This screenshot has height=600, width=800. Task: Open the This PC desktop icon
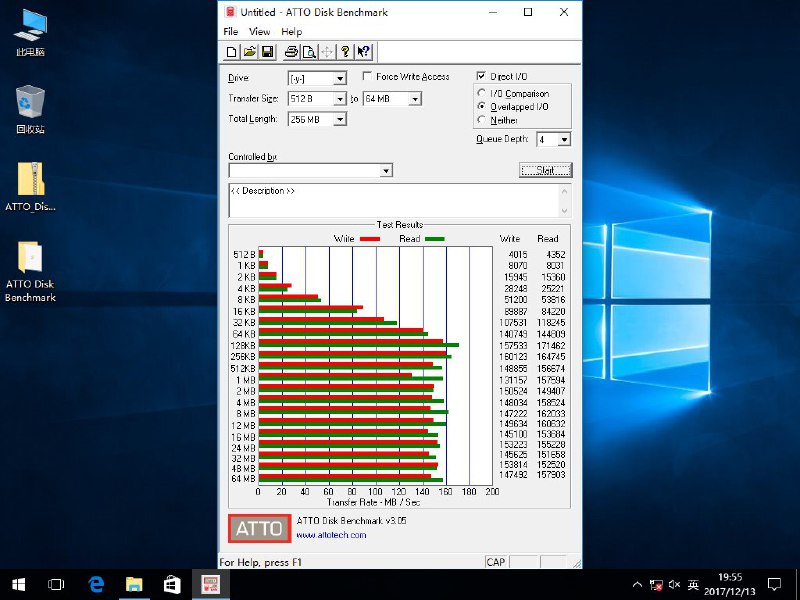coord(31,32)
